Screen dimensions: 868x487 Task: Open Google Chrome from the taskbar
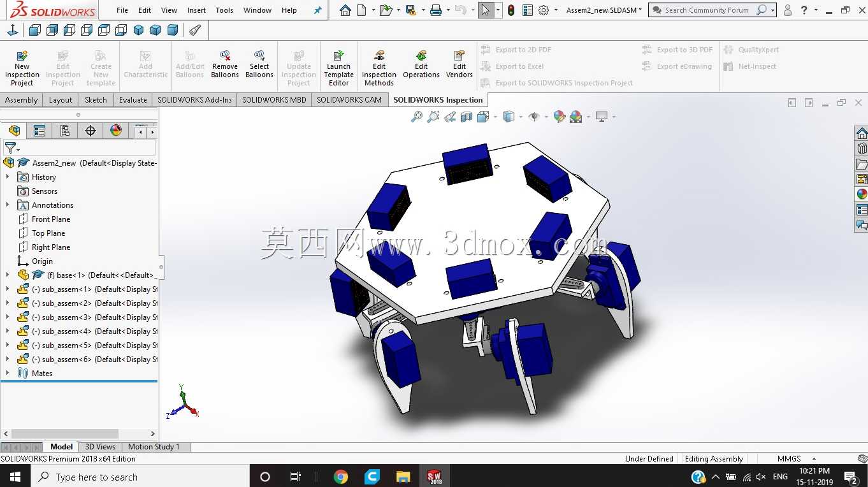coord(341,477)
